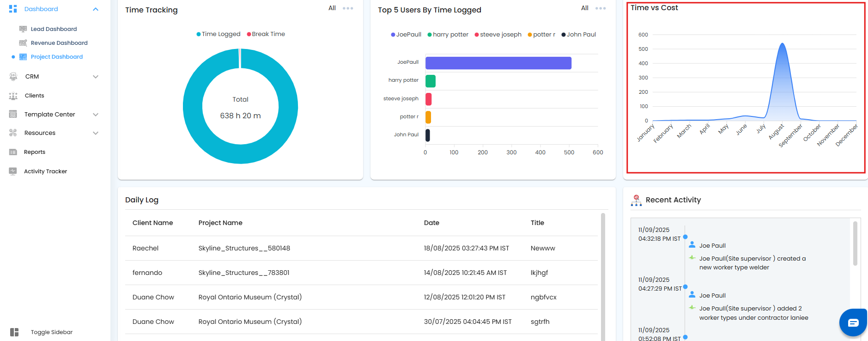The image size is (868, 341).
Task: Toggle Time Logged legend in Time Tracking
Action: click(x=219, y=34)
